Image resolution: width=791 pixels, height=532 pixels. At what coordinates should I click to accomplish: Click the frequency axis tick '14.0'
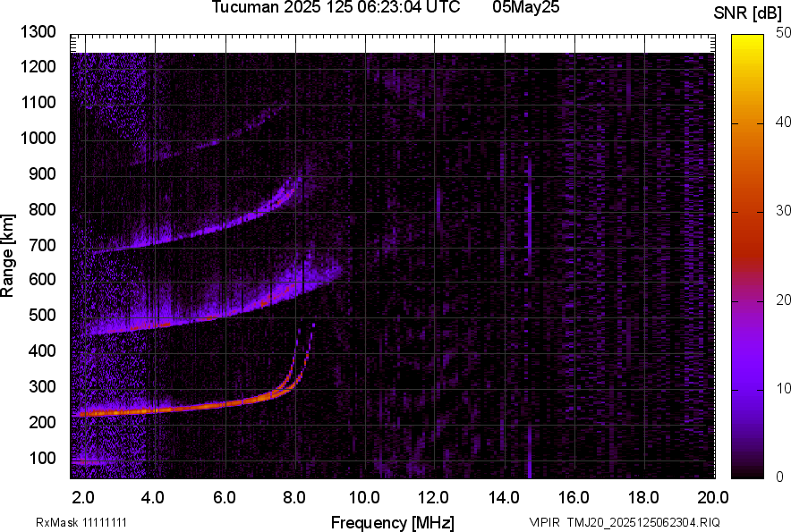pyautogui.click(x=504, y=498)
